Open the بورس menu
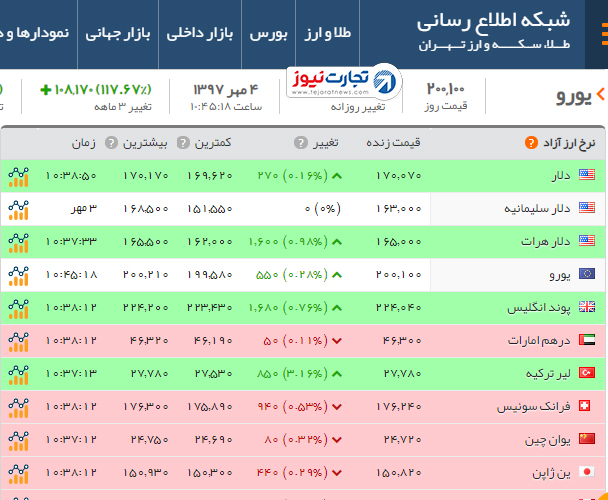Viewport: 608px width, 500px height. 268,34
